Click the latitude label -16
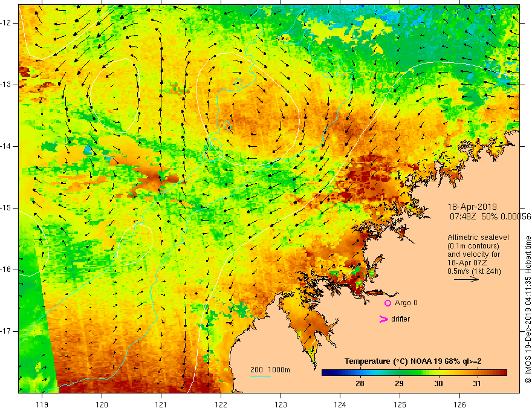 pos(6,270)
